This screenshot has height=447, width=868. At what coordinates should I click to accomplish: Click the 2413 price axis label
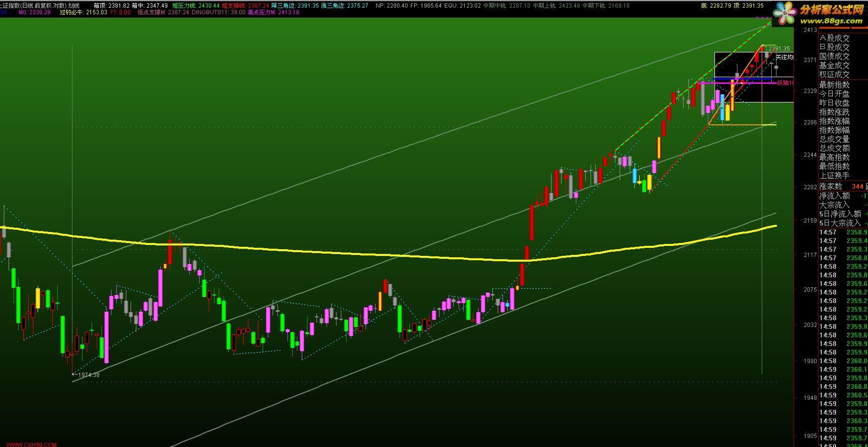(x=810, y=30)
